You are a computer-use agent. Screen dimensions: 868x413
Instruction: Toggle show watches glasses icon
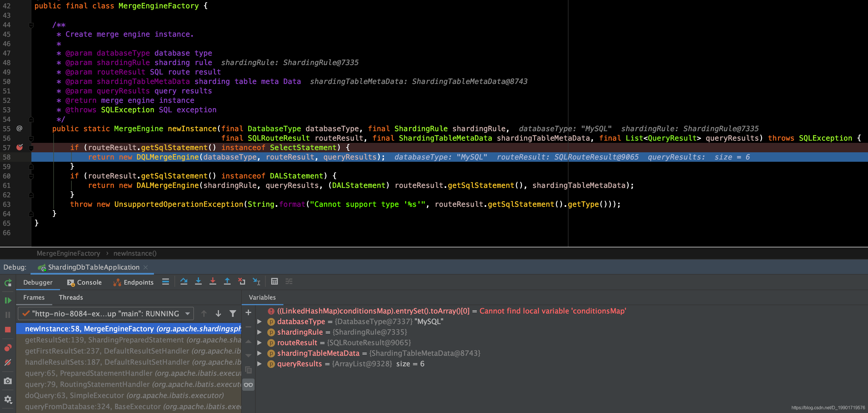248,385
